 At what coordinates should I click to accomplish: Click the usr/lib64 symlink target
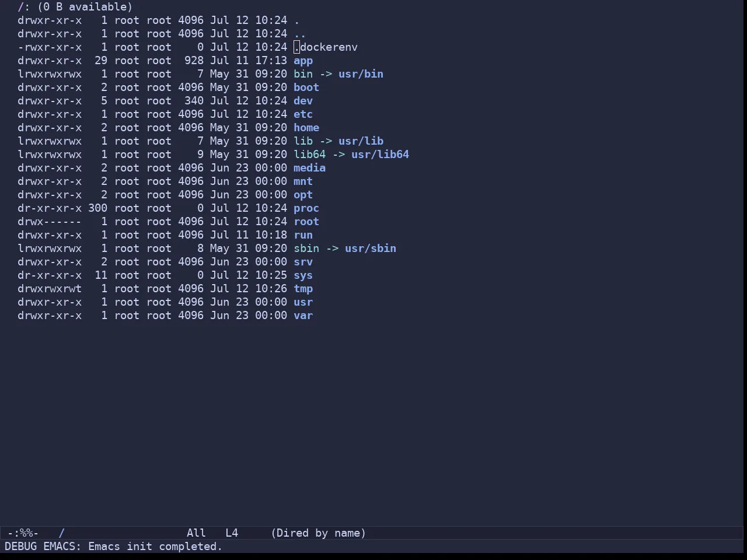[x=380, y=155]
